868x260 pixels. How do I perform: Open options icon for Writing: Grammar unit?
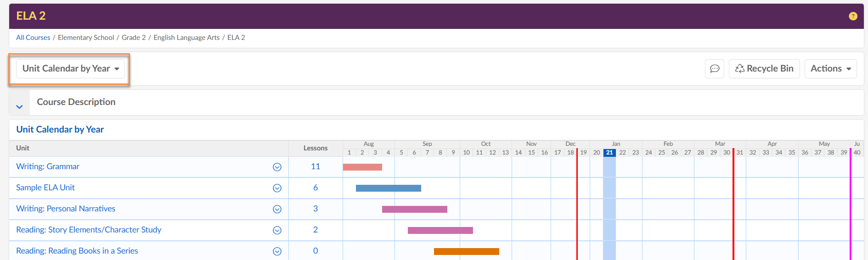click(x=277, y=167)
